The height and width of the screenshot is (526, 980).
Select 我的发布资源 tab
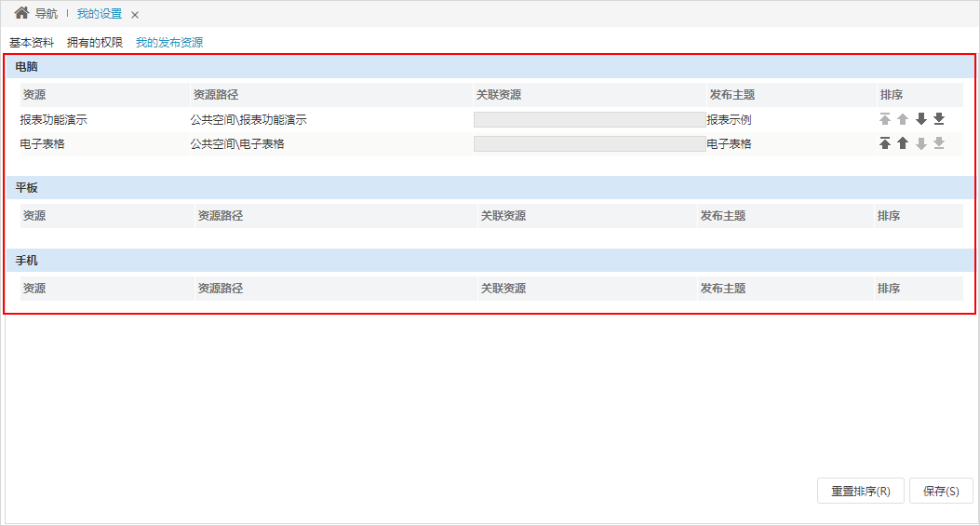click(x=169, y=43)
